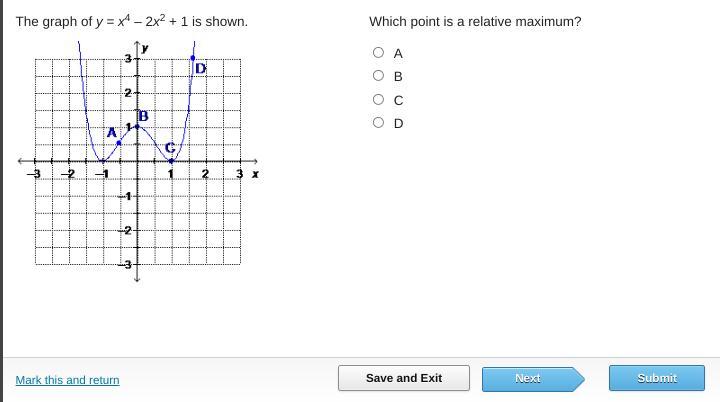Viewport: 720px width, 402px height.
Task: Click the y-axis label at graph top
Action: 147,48
